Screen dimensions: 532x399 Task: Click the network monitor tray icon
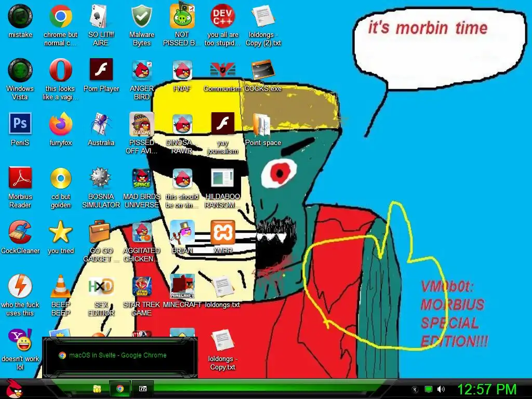[429, 389]
